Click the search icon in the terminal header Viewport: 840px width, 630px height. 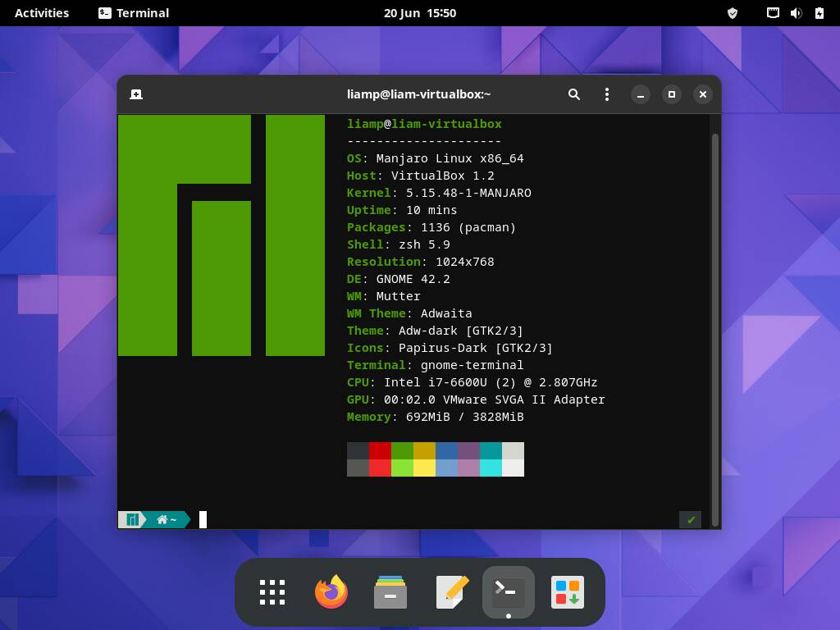(x=574, y=94)
